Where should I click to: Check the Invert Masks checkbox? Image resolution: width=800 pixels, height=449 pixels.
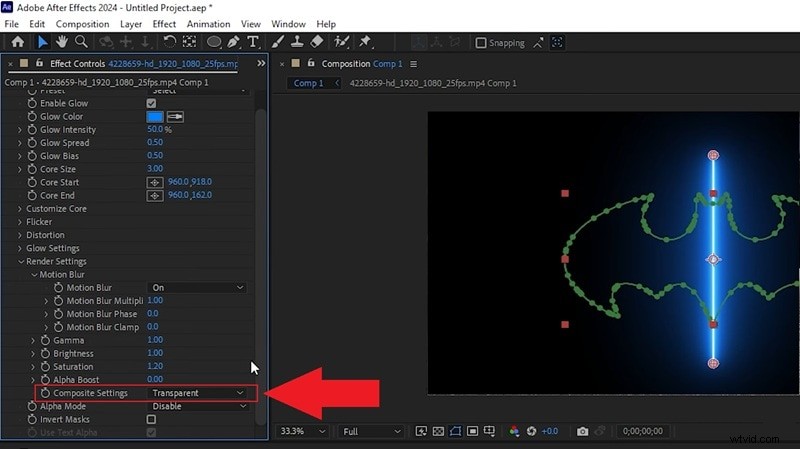[152, 419]
